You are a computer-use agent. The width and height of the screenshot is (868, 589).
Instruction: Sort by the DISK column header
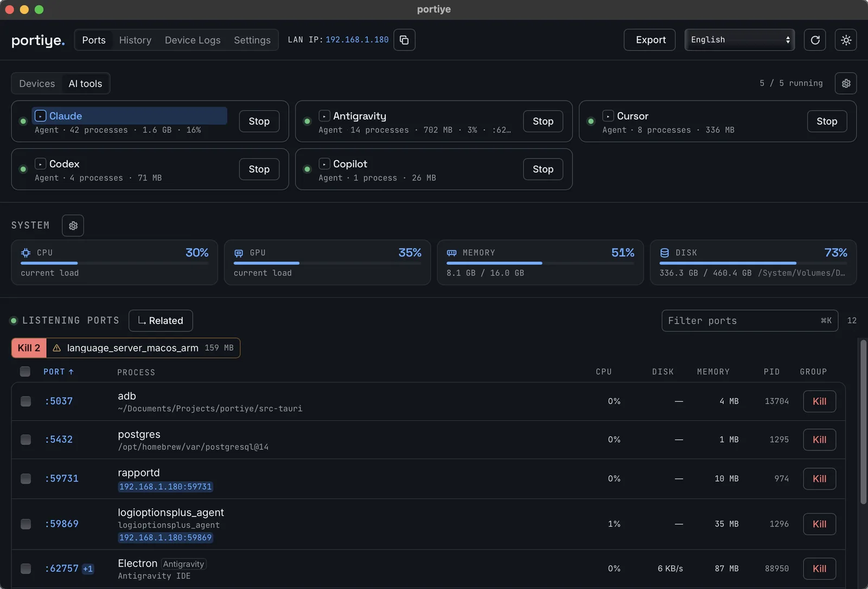pyautogui.click(x=663, y=372)
